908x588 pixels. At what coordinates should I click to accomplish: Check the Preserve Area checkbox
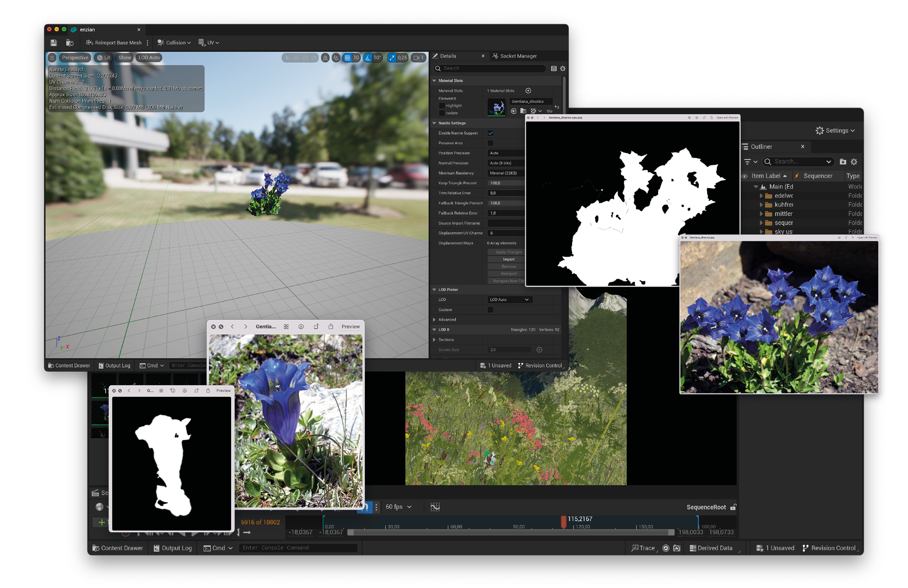point(490,143)
